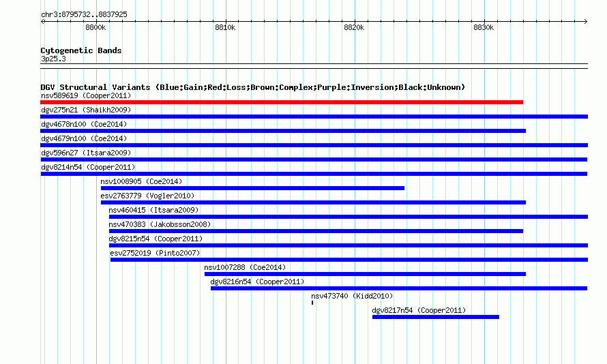
Task: Open the nsv1007288 (Coe2014) label
Action: pos(245,267)
